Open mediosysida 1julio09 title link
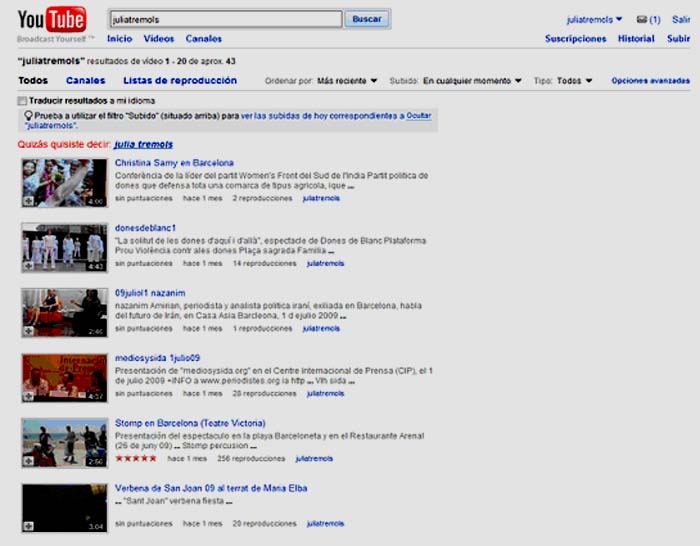Image resolution: width=700 pixels, height=546 pixels. click(158, 358)
